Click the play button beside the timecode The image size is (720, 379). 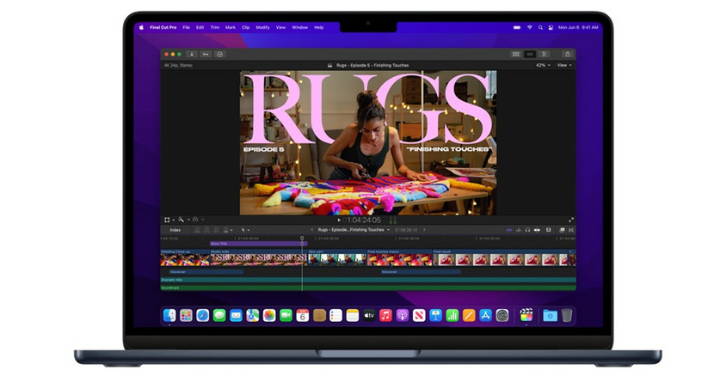339,220
